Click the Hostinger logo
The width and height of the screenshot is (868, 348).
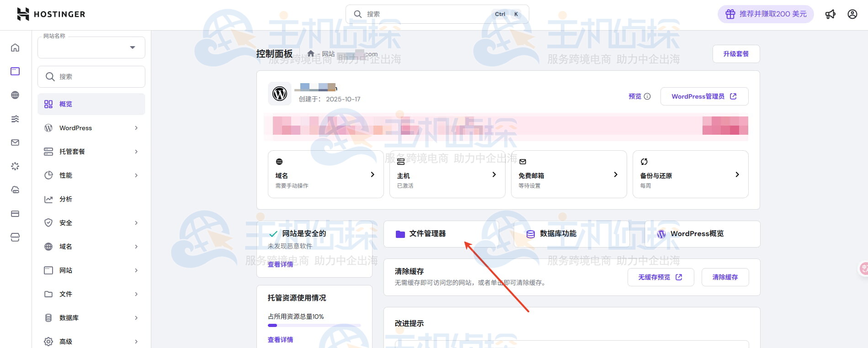(51, 14)
